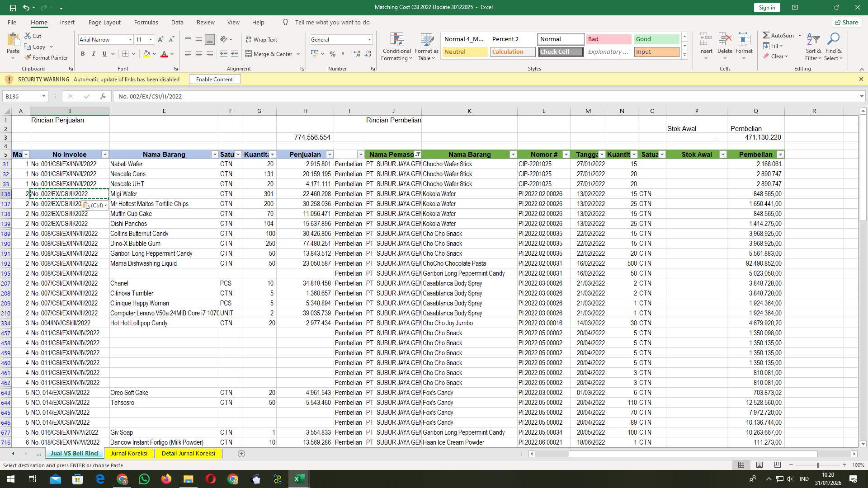Open the Number Format dropdown
This screenshot has width=868, height=488.
[x=369, y=39]
